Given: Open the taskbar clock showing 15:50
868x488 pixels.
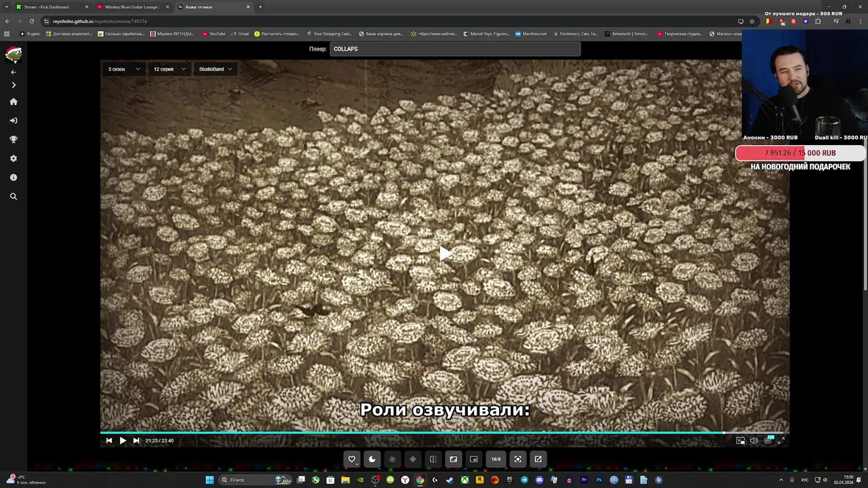Looking at the screenshot, I should tap(844, 480).
